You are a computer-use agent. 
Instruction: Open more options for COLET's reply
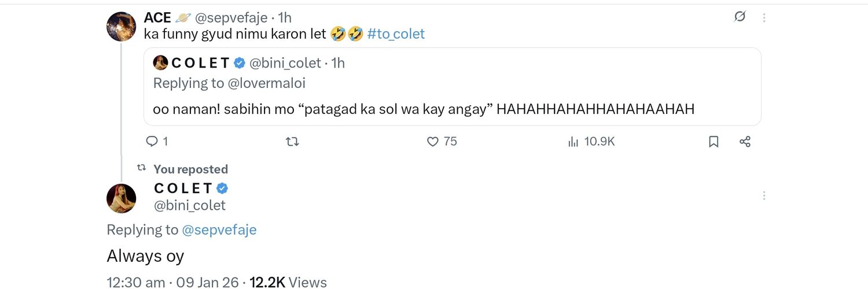(x=764, y=196)
